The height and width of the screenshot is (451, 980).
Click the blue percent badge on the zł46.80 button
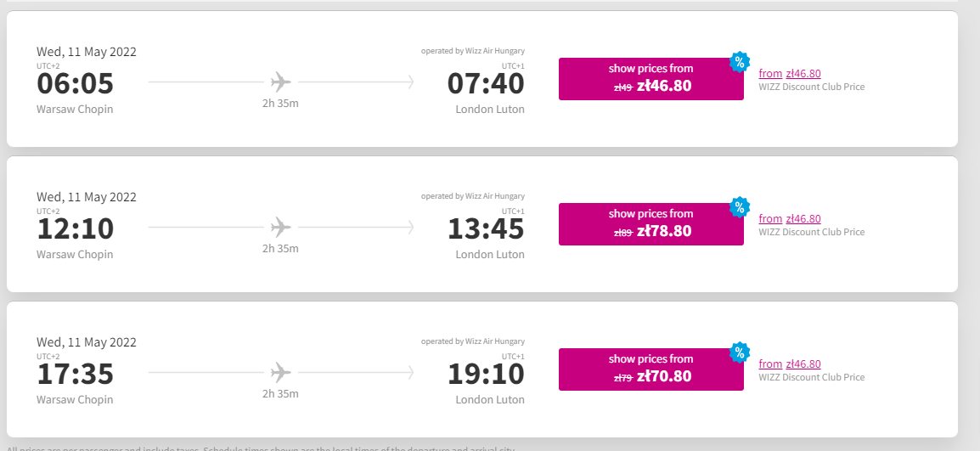[x=740, y=62]
